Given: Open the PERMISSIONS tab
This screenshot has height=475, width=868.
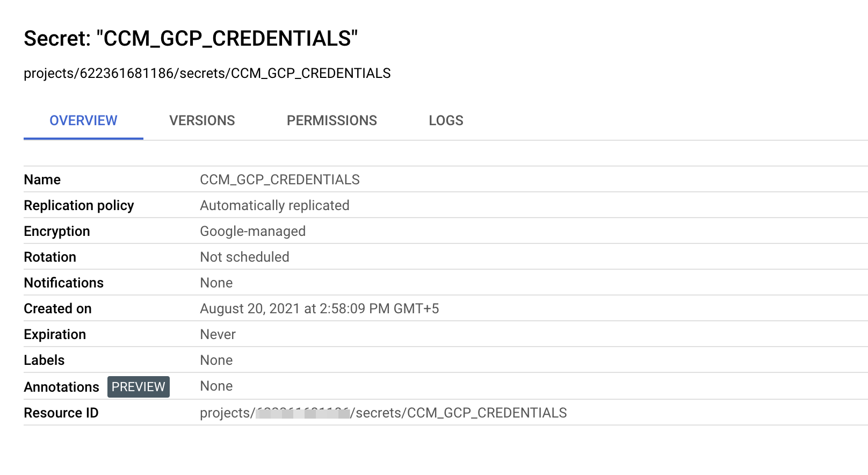Looking at the screenshot, I should tap(331, 120).
